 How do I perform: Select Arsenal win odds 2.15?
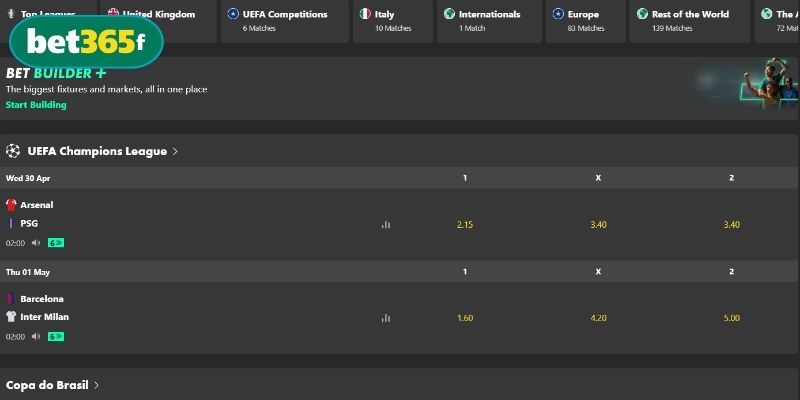(x=465, y=224)
